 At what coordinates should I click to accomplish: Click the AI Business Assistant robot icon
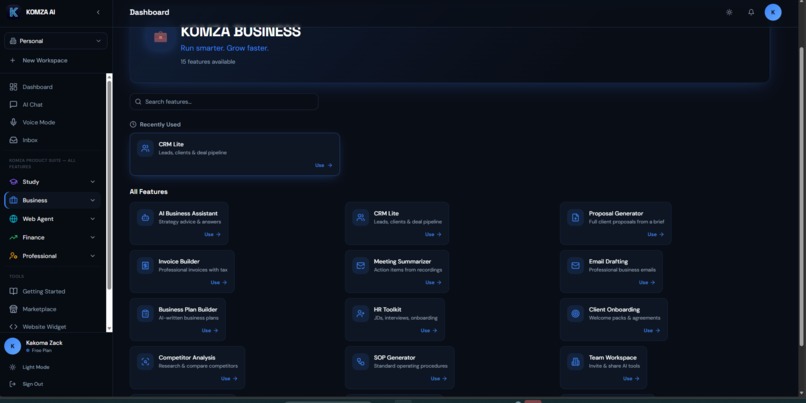coord(145,217)
